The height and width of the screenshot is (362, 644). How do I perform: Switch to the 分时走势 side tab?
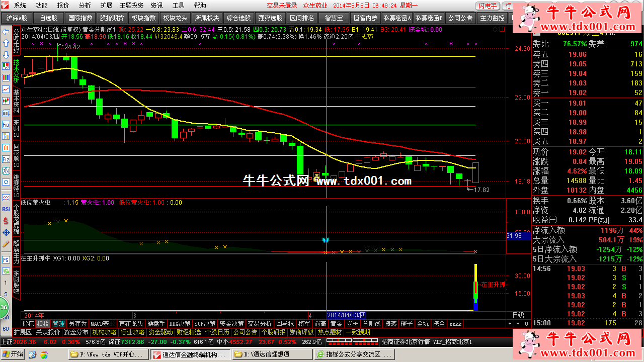point(16,41)
